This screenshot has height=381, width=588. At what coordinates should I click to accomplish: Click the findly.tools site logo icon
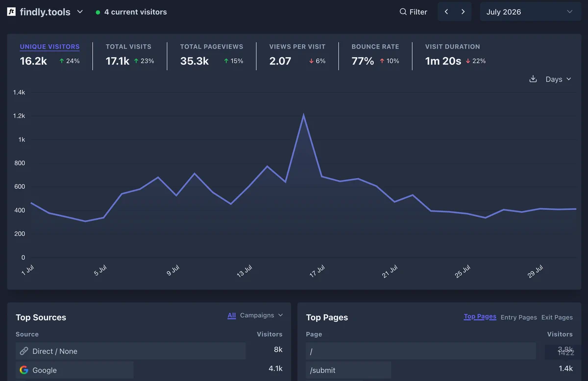[x=11, y=12]
